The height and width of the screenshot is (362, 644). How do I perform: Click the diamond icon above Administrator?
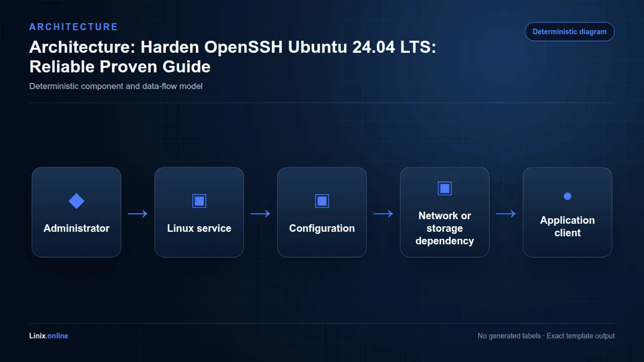76,201
